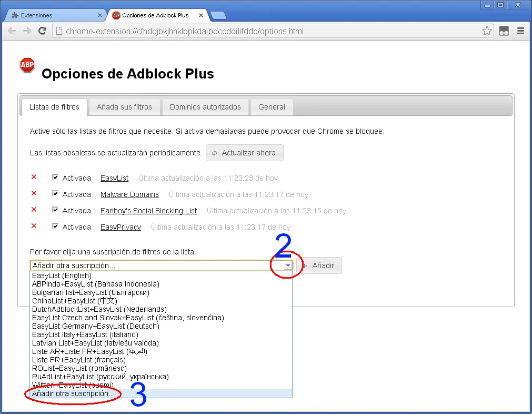Viewport: 532px width, 414px height.
Task: Click the page icon in the address bar
Action: pyautogui.click(x=59, y=31)
